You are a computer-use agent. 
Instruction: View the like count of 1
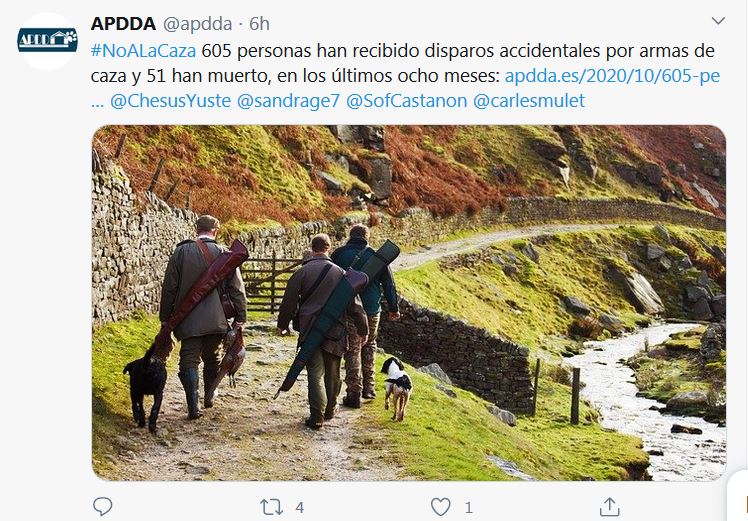click(468, 507)
